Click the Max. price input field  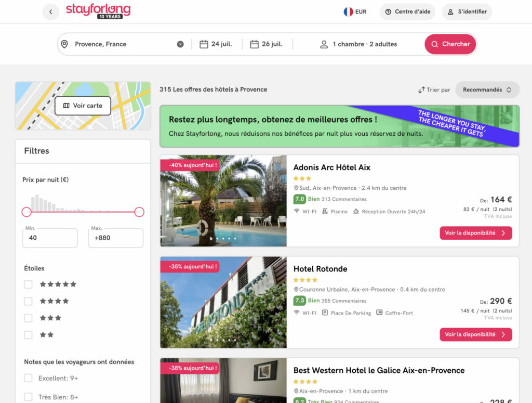click(116, 238)
